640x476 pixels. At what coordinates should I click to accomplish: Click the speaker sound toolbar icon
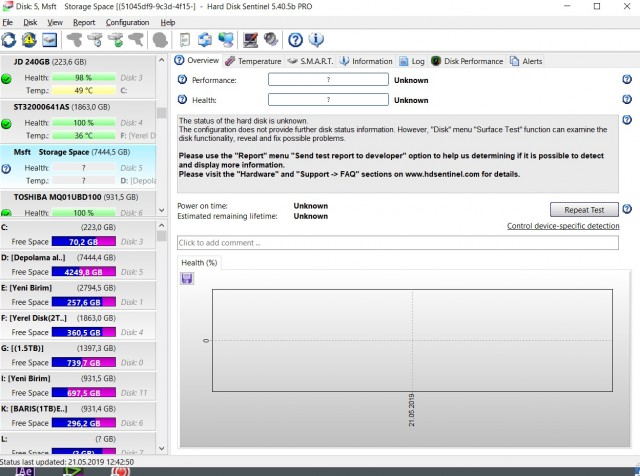(x=271, y=40)
